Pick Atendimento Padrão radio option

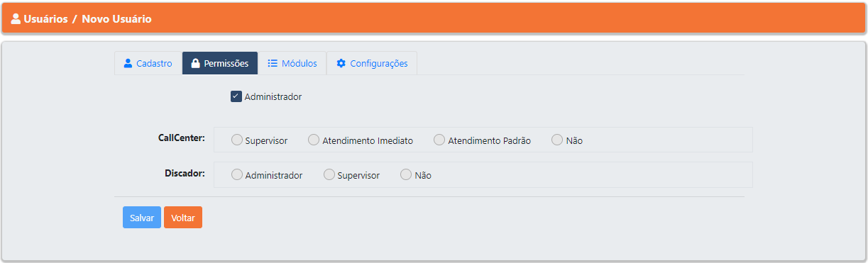pos(439,140)
